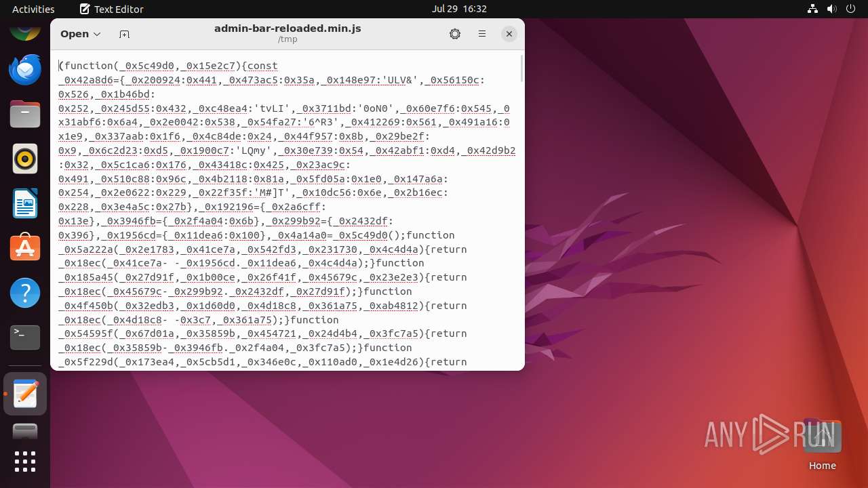Open network status indicator
The height and width of the screenshot is (488, 868).
[812, 9]
